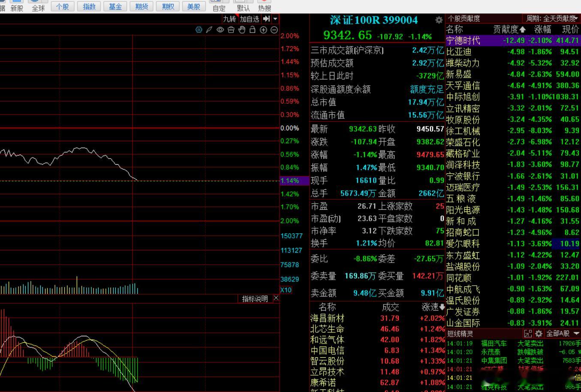Click 永茂泰 alert in 短线精灵
This screenshot has height=392, width=581.
click(x=513, y=352)
